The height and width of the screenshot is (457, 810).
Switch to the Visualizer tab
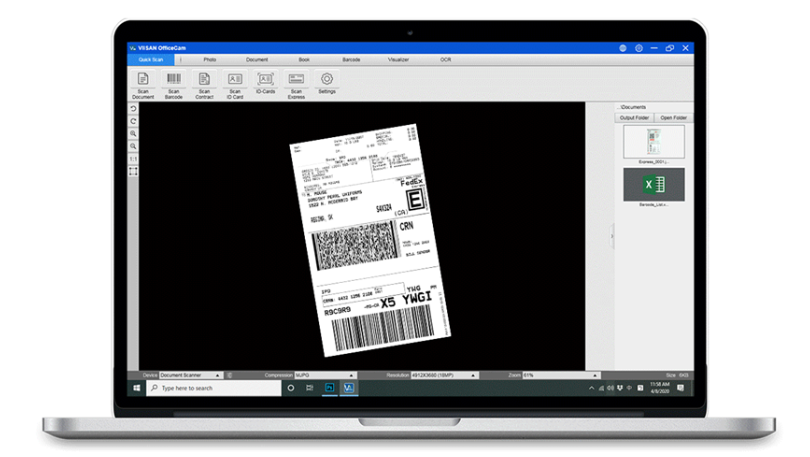tap(398, 60)
